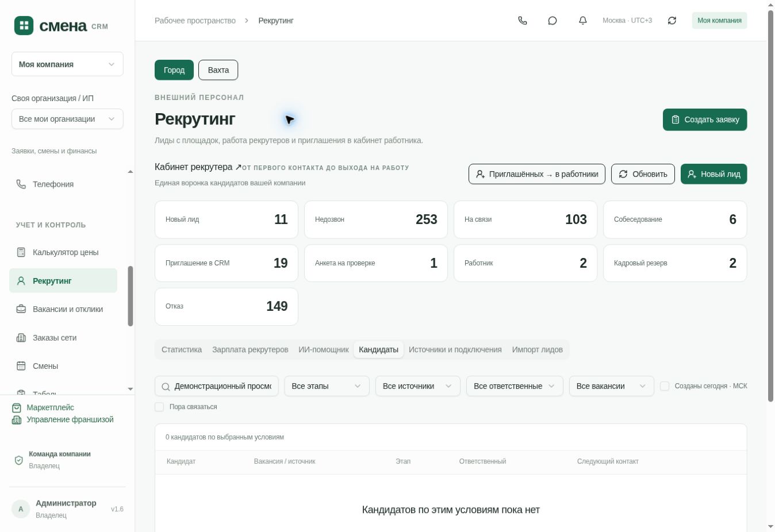
Task: Click the Смена CRM logo
Action: click(x=61, y=25)
